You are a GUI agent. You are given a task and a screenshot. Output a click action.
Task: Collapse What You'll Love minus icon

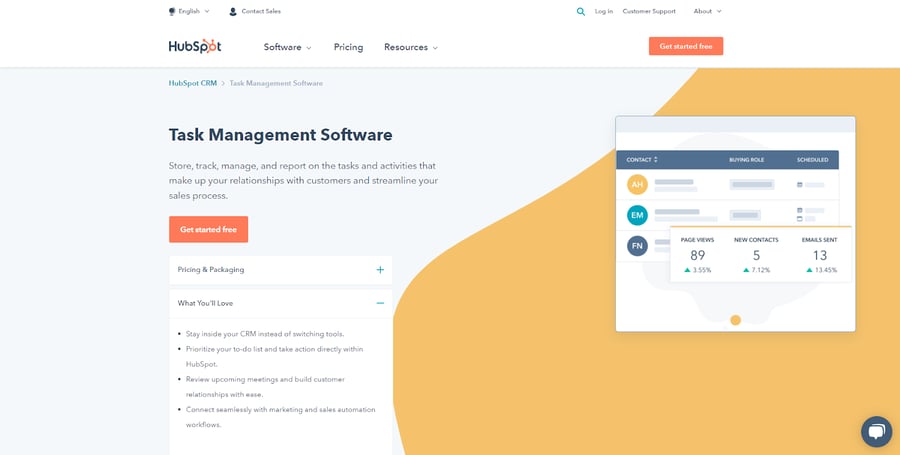[380, 303]
